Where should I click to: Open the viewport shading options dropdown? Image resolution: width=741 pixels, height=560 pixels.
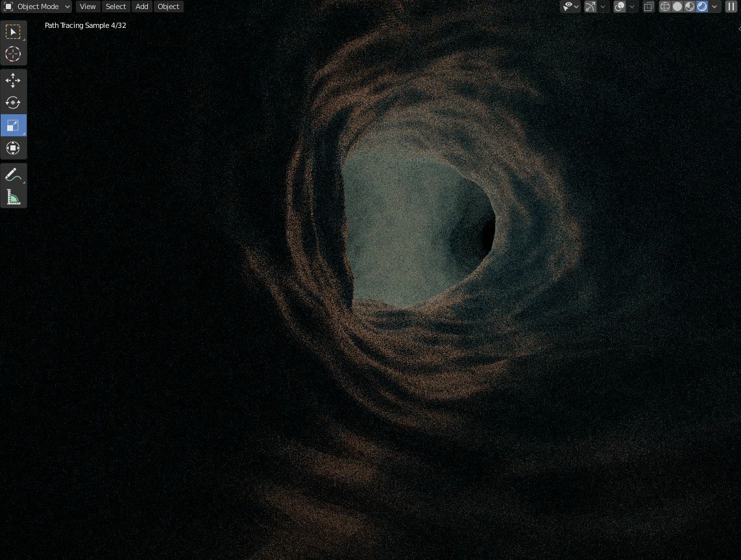[x=714, y=6]
